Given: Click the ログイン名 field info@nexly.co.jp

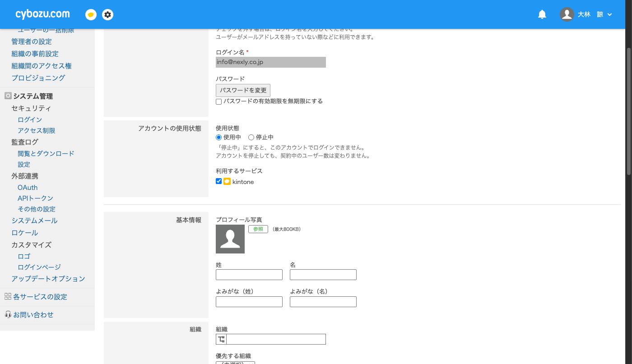Looking at the screenshot, I should pos(271,62).
